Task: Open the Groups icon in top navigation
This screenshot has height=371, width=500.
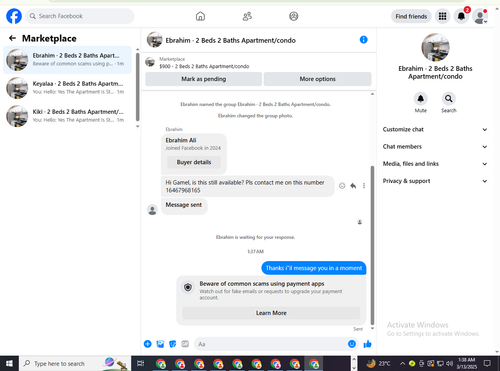Action: [x=294, y=16]
